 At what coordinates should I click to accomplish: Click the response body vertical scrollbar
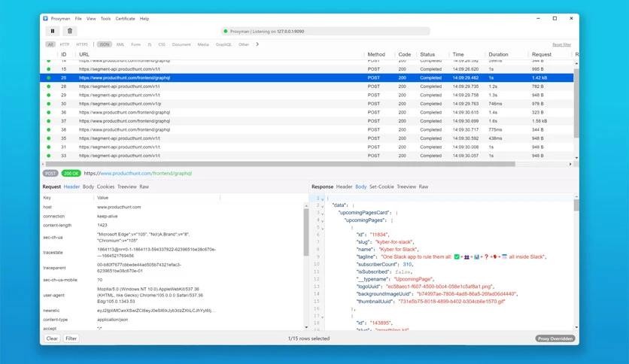pos(576,205)
